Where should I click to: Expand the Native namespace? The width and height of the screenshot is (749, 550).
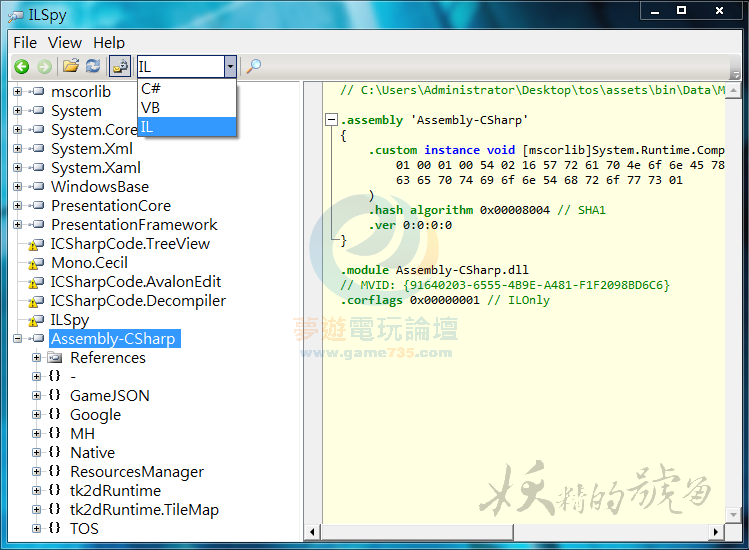click(x=37, y=452)
